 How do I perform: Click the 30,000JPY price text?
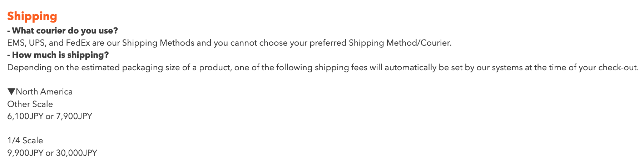(x=76, y=153)
